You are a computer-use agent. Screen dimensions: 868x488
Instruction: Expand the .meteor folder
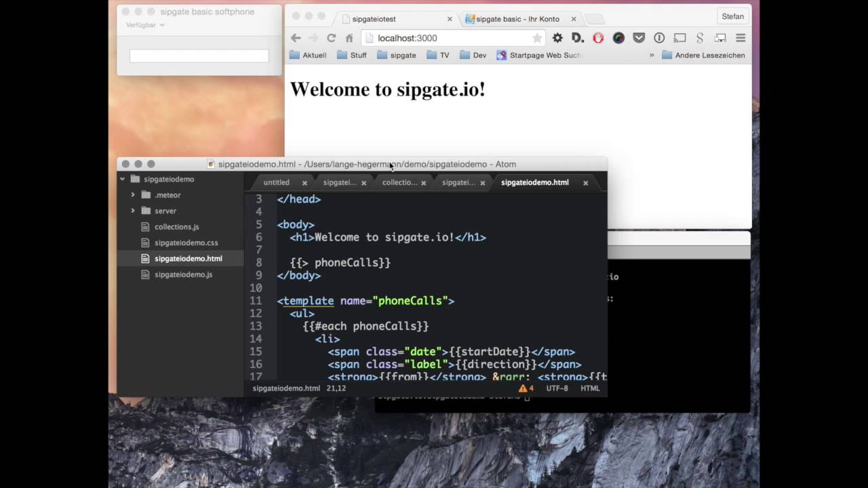(x=133, y=195)
